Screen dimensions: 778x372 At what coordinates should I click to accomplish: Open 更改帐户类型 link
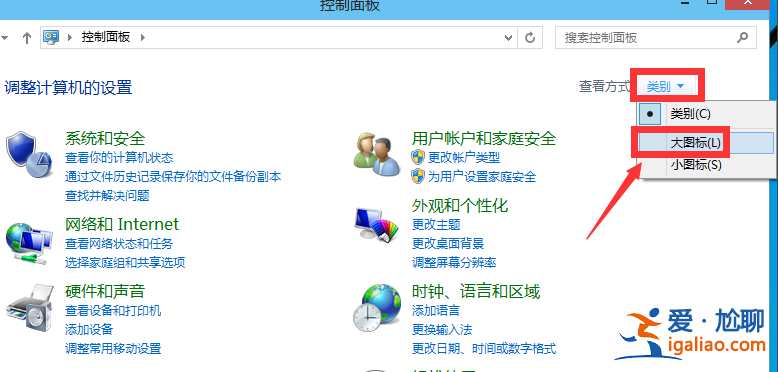(464, 158)
